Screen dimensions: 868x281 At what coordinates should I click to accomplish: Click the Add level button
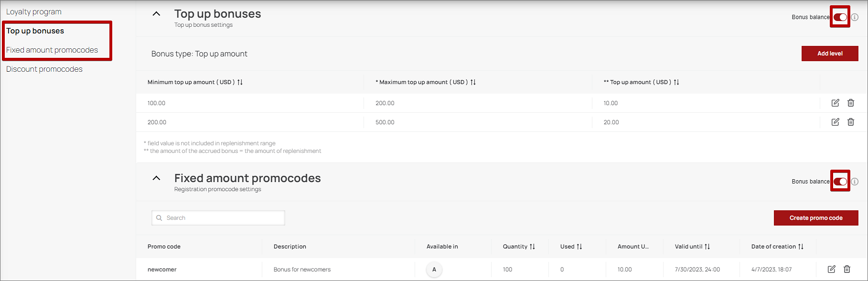[830, 53]
